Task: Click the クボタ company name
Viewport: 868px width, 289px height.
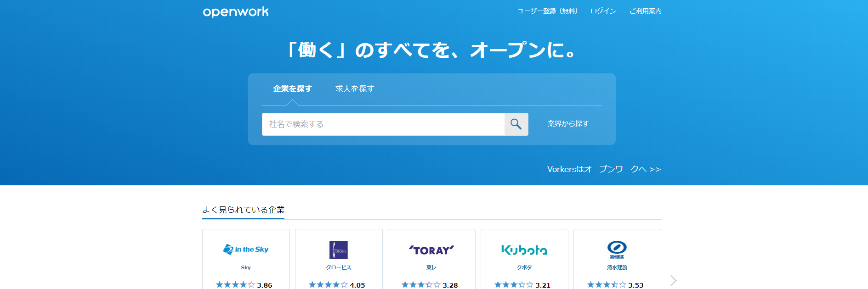Action: point(524,267)
